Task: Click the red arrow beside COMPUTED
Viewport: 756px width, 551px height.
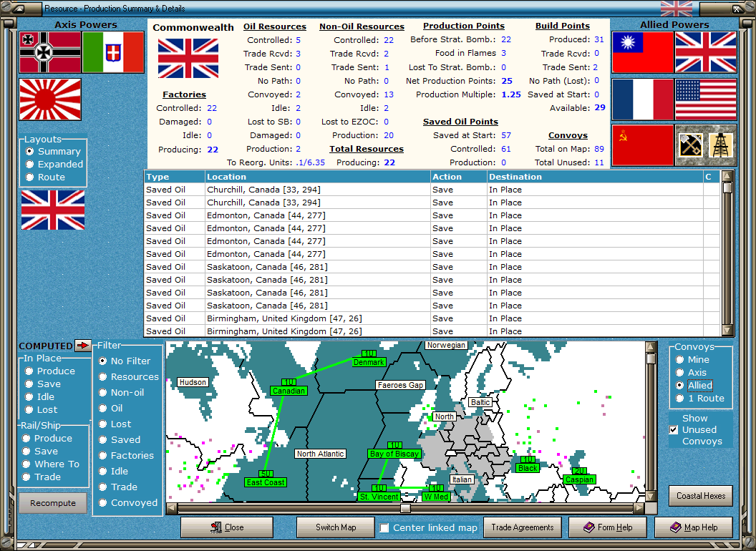Action: click(x=83, y=346)
